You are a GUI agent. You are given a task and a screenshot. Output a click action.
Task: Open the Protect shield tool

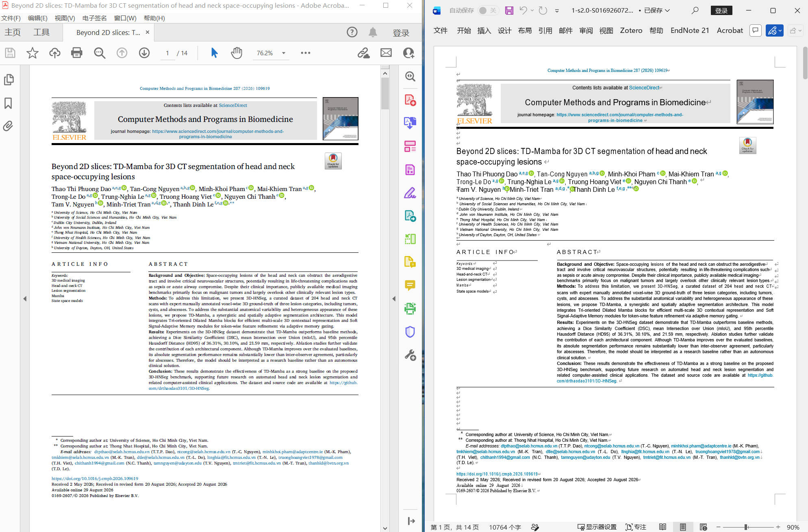(x=410, y=332)
